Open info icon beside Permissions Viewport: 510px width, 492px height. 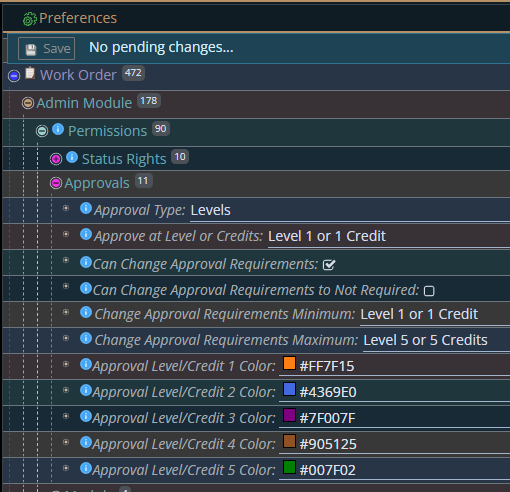coord(58,129)
